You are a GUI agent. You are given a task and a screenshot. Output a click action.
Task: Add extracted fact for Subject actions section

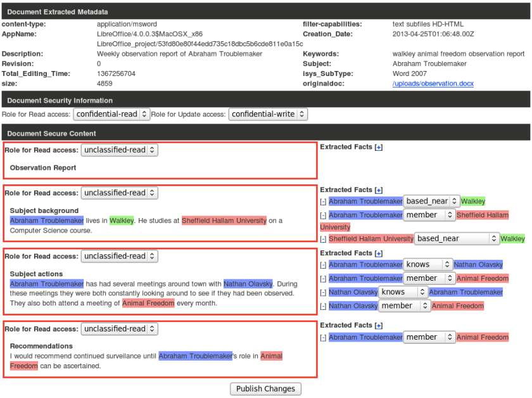coord(379,253)
